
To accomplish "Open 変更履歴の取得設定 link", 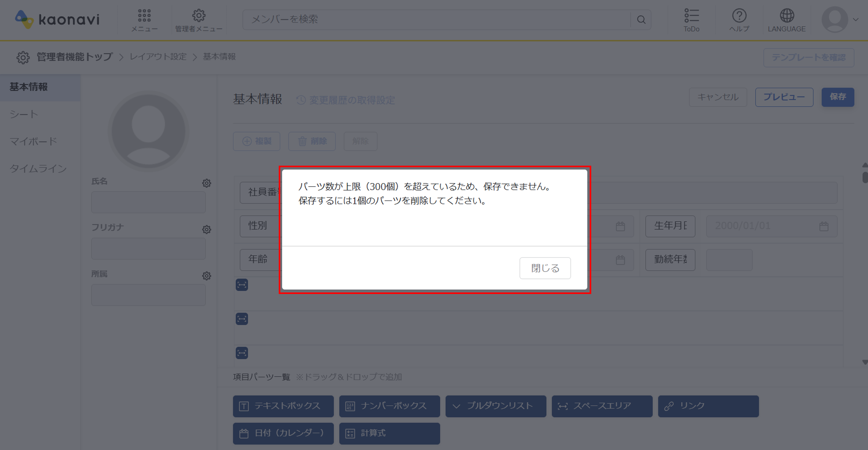I will click(346, 100).
